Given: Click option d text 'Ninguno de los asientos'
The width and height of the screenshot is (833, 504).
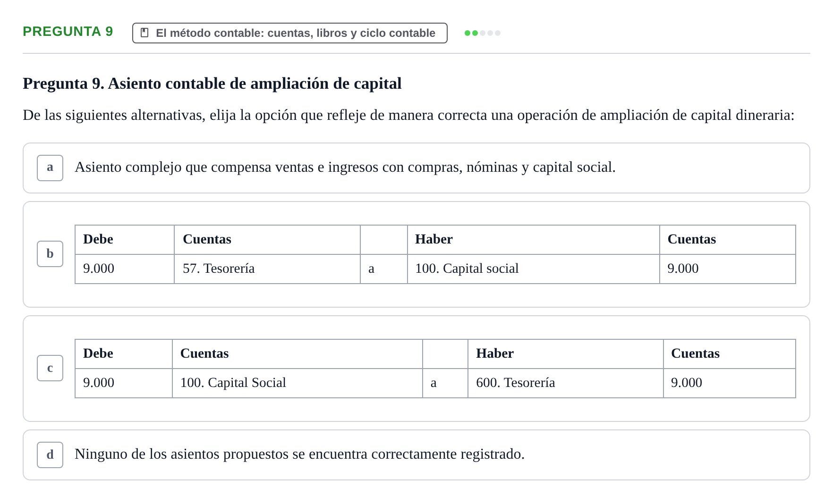Looking at the screenshot, I should click(x=300, y=454).
